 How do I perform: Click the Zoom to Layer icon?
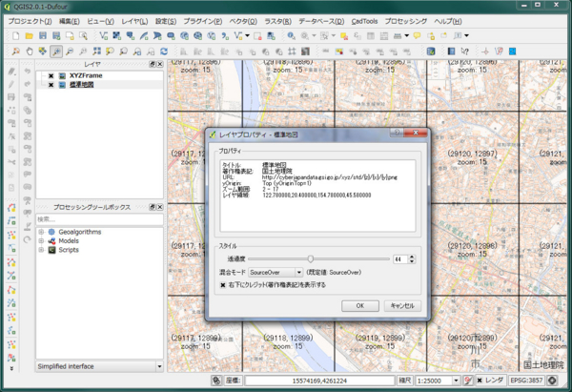(124, 52)
